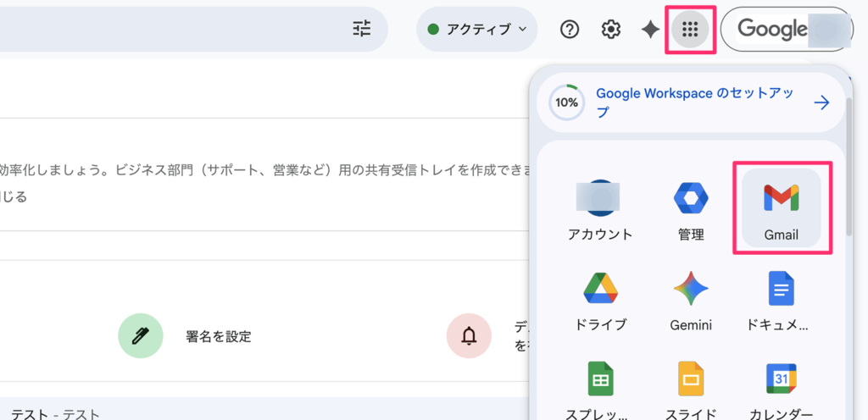Click the Gemini sparkle icon in toolbar
Image resolution: width=868 pixels, height=420 pixels.
click(650, 30)
